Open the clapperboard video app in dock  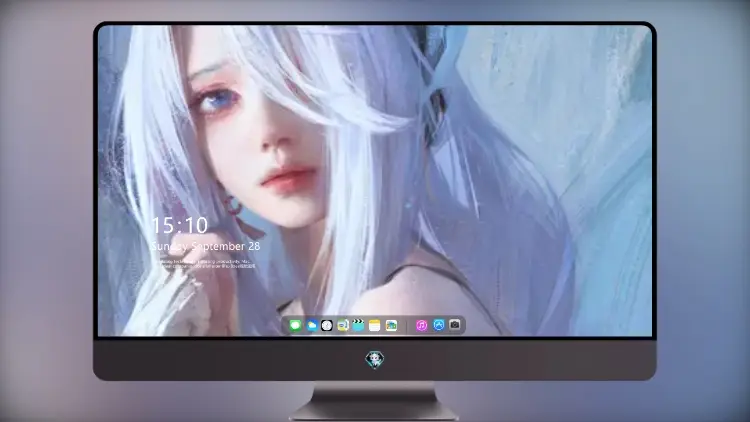358,325
